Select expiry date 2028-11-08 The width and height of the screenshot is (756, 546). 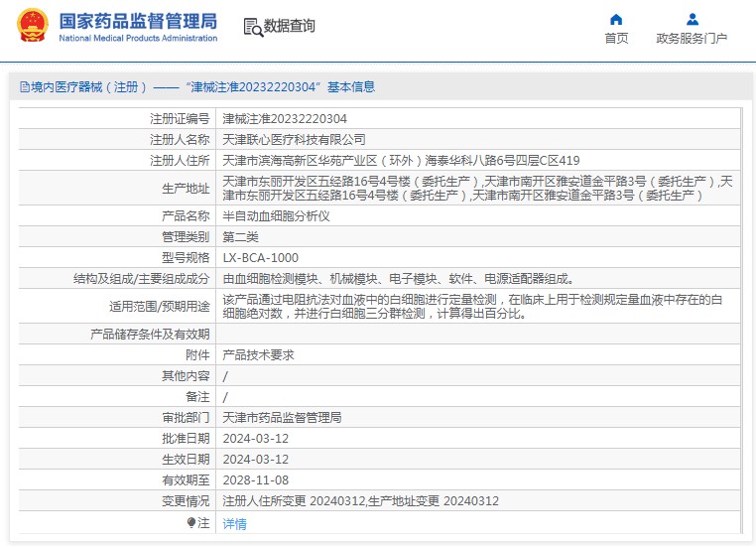click(256, 479)
